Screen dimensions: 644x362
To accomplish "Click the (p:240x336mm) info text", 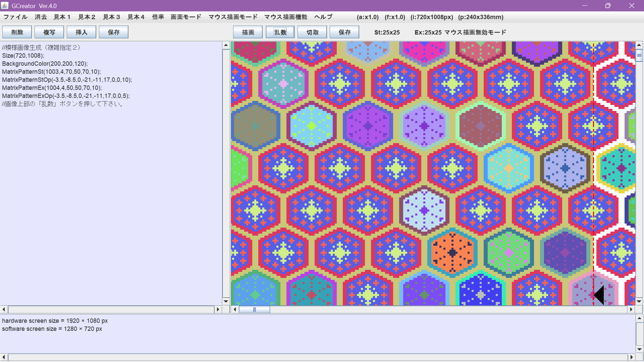I will coord(481,17).
